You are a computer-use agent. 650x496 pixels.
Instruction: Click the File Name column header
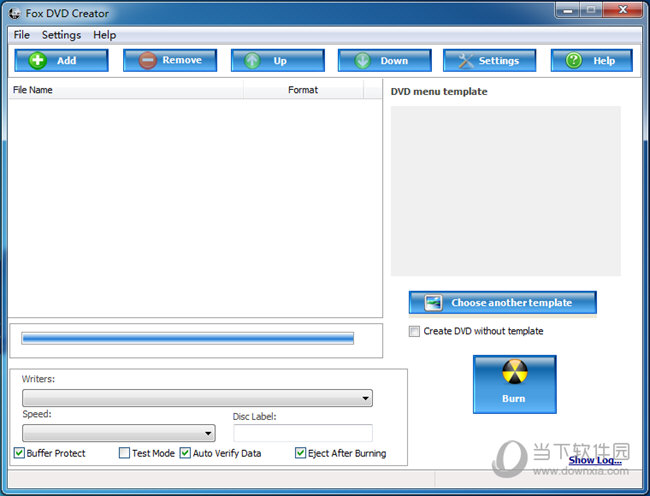pos(126,90)
